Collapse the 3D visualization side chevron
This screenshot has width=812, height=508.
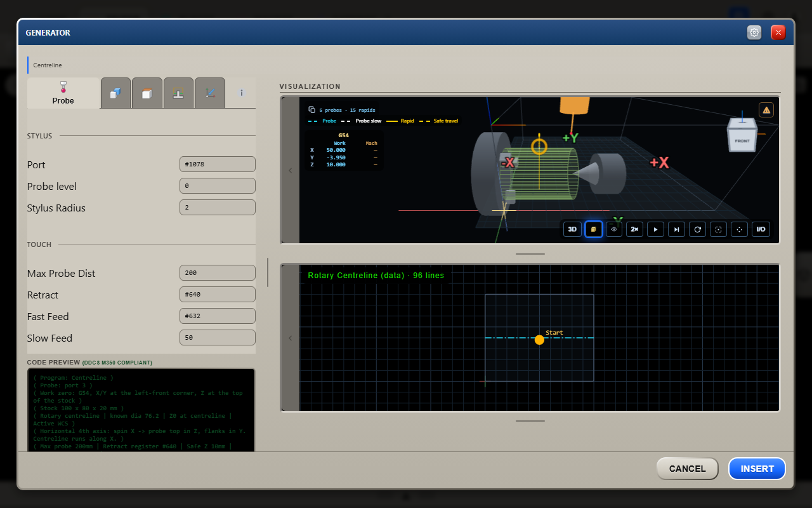coord(291,170)
